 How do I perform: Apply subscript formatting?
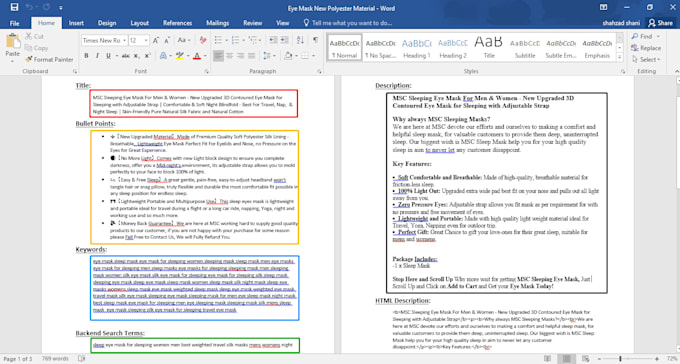tap(136, 56)
